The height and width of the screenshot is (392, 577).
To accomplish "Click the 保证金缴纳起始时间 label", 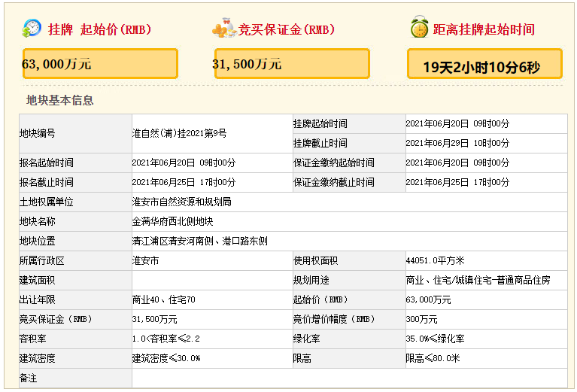I will pyautogui.click(x=334, y=163).
